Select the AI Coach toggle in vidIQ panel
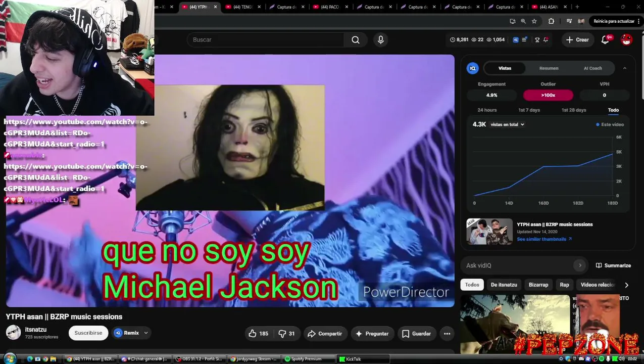The width and height of the screenshot is (644, 364). (592, 68)
